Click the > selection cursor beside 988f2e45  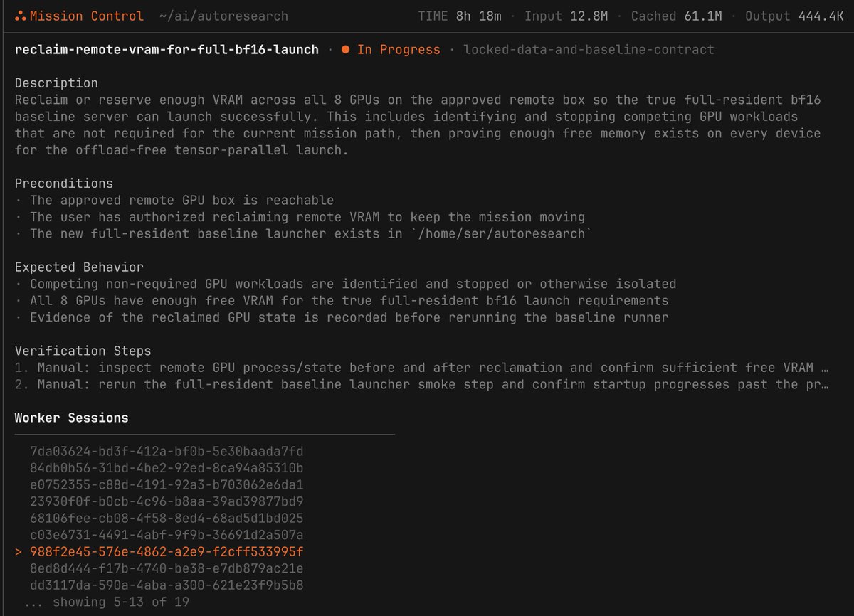19,552
